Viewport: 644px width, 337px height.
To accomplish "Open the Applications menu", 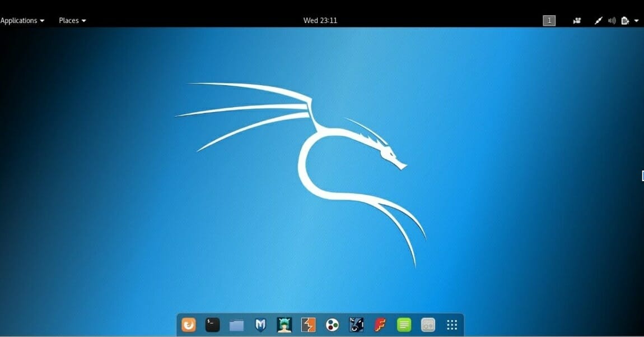I will tap(19, 21).
